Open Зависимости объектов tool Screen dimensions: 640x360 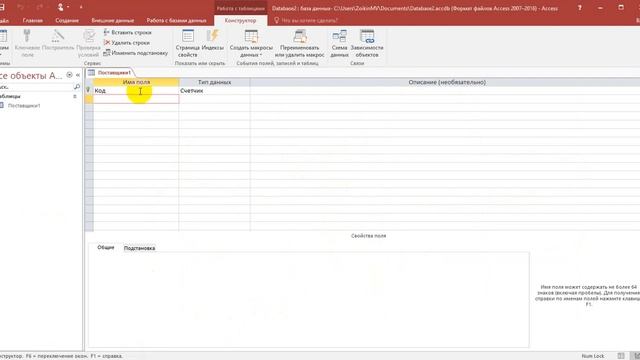pos(367,43)
